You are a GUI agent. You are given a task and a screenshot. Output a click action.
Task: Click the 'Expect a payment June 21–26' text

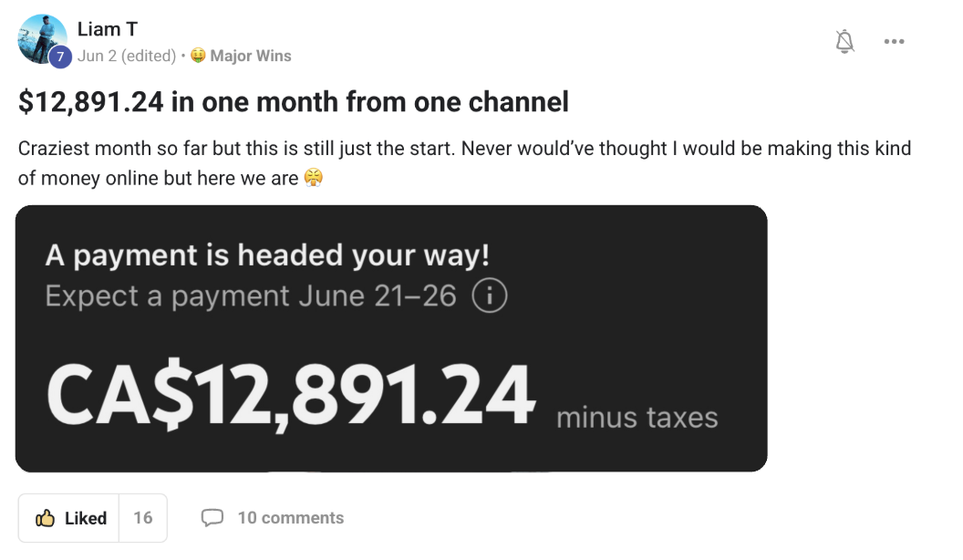(x=251, y=296)
